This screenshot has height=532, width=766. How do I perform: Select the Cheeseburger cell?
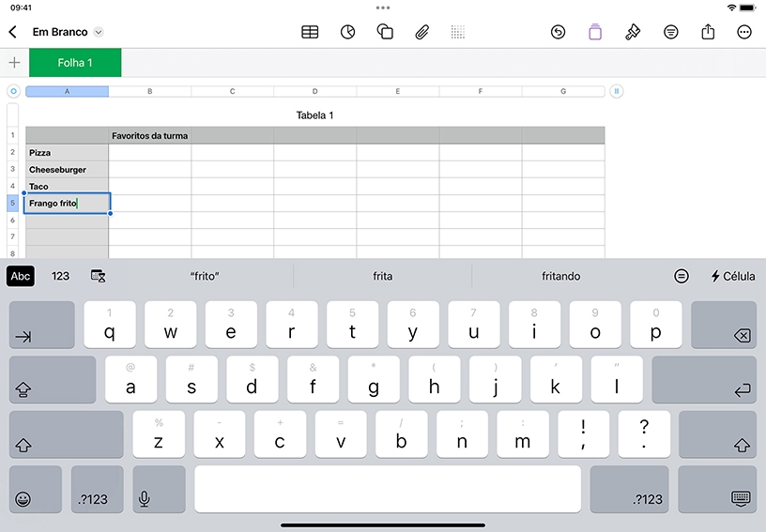coord(67,170)
